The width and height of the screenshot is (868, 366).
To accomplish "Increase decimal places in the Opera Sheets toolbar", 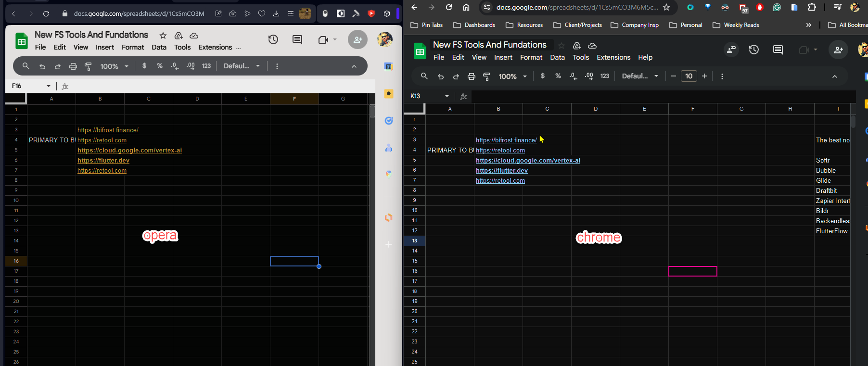I will (x=191, y=66).
